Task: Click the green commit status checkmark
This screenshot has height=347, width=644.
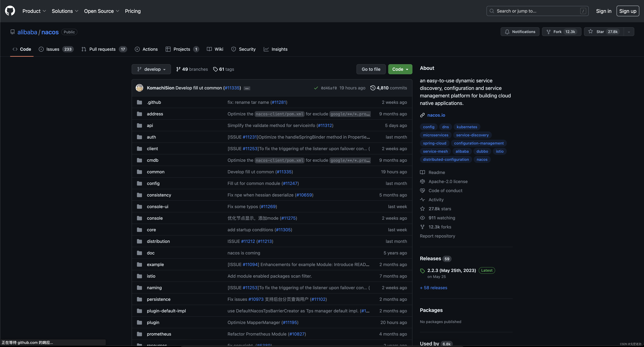Action: [316, 88]
